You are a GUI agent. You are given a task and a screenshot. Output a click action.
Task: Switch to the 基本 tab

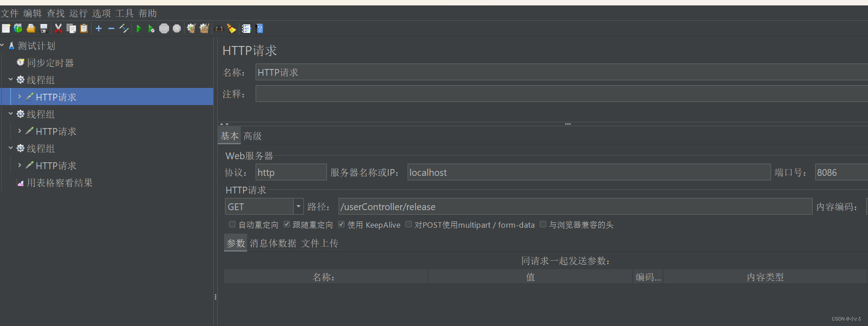click(230, 136)
